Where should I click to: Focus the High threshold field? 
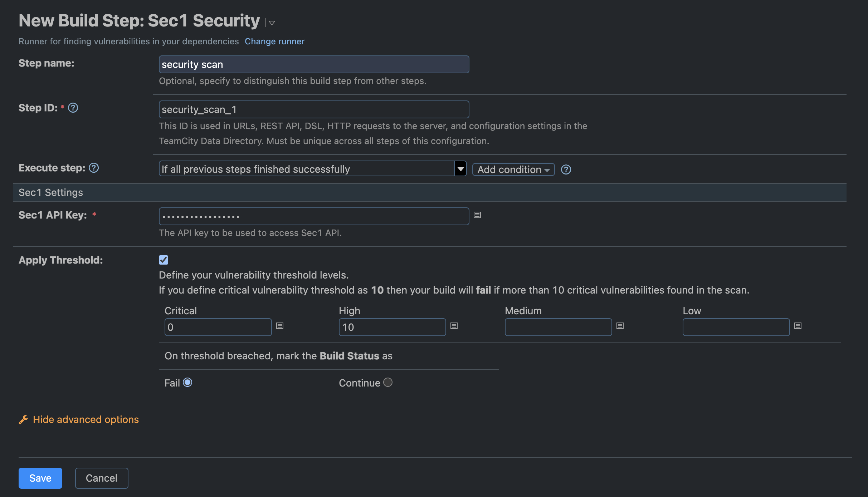pos(392,327)
